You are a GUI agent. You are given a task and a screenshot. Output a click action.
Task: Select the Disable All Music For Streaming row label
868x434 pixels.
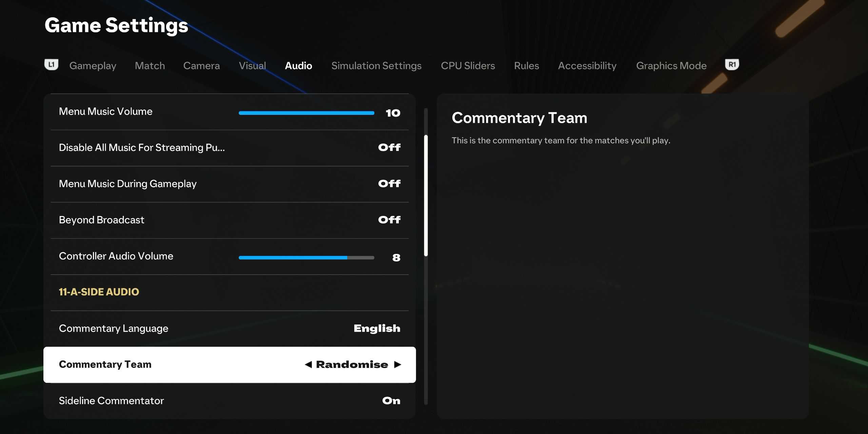pyautogui.click(x=142, y=147)
